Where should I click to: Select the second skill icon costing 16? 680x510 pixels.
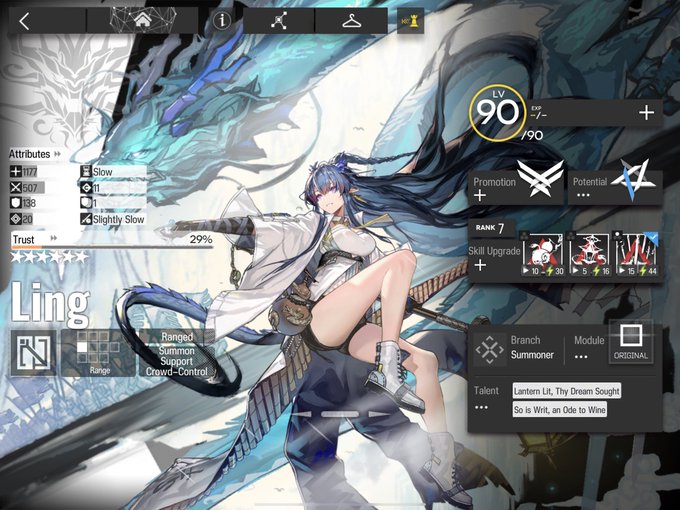(589, 254)
